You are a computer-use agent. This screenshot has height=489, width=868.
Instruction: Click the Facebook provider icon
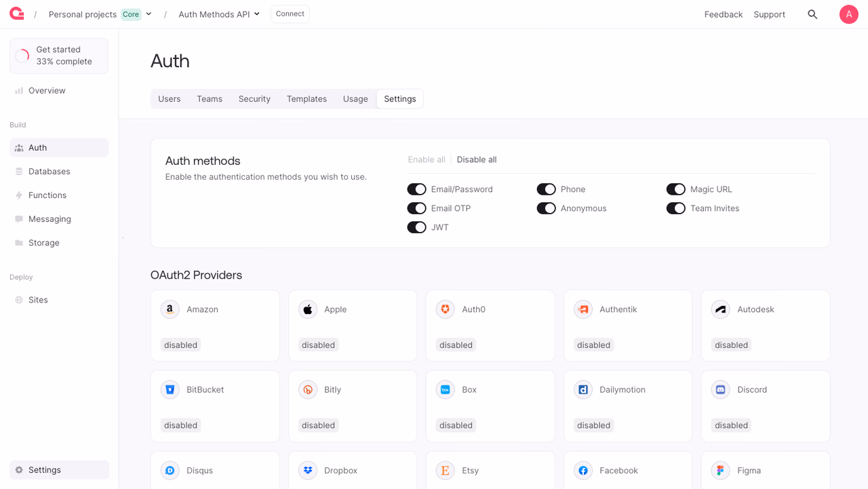(x=583, y=471)
